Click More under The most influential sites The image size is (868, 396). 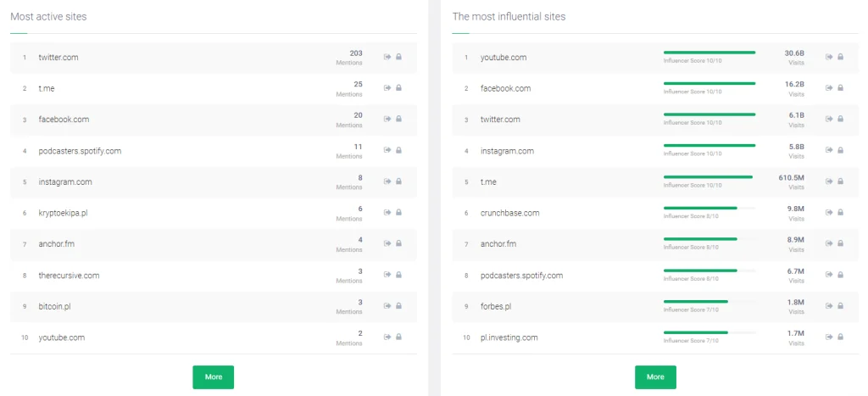(655, 377)
